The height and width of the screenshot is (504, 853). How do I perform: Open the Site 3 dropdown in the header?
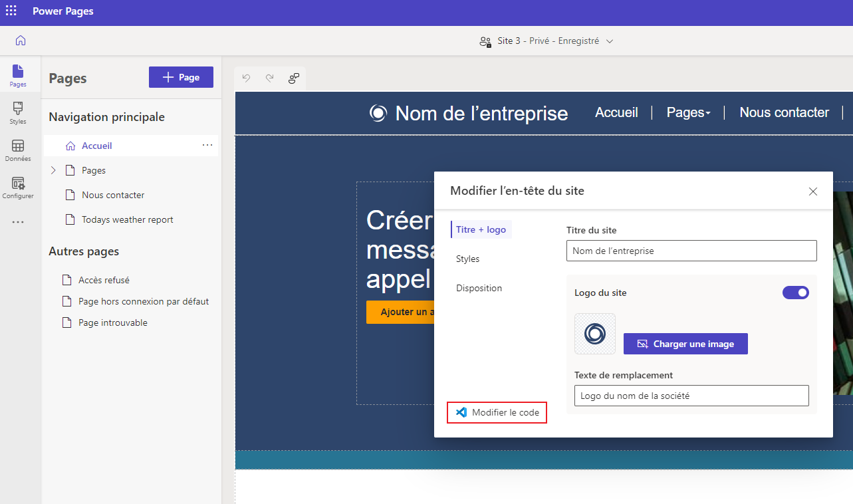(x=610, y=41)
